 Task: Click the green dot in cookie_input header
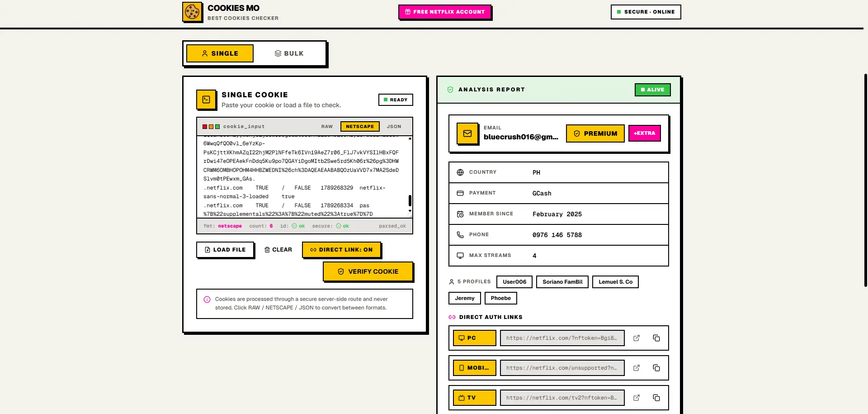point(217,127)
